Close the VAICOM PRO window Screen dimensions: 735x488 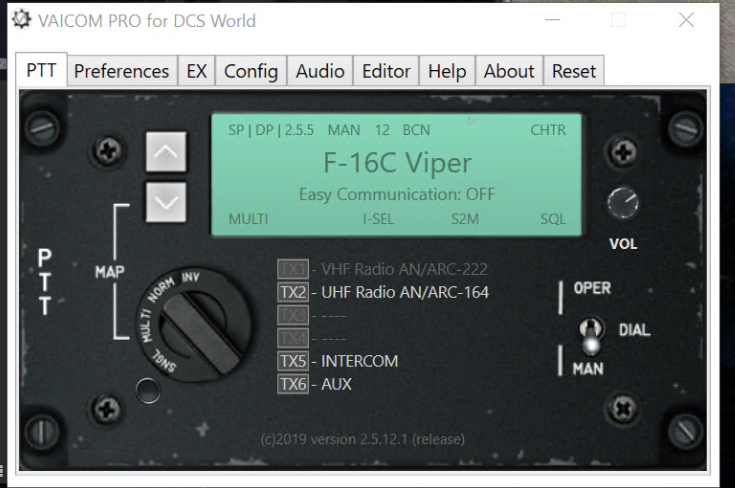click(x=686, y=20)
